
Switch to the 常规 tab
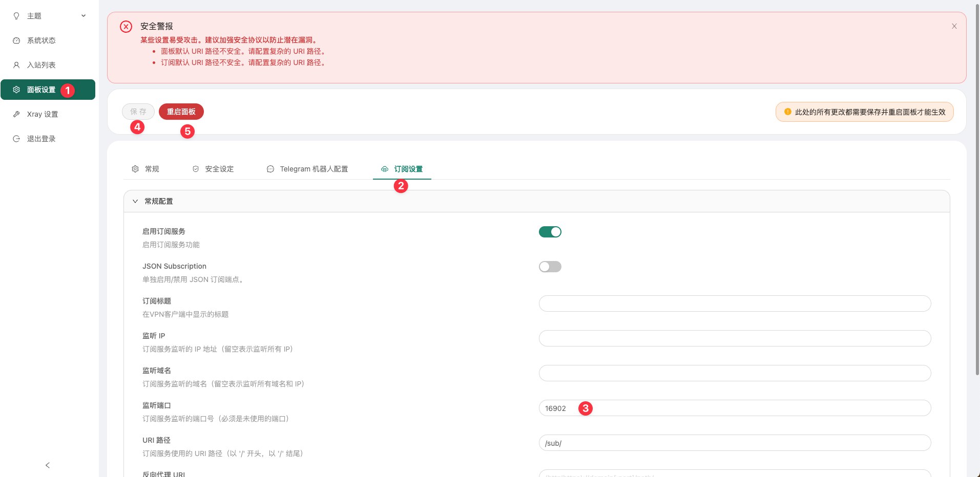[x=152, y=168]
